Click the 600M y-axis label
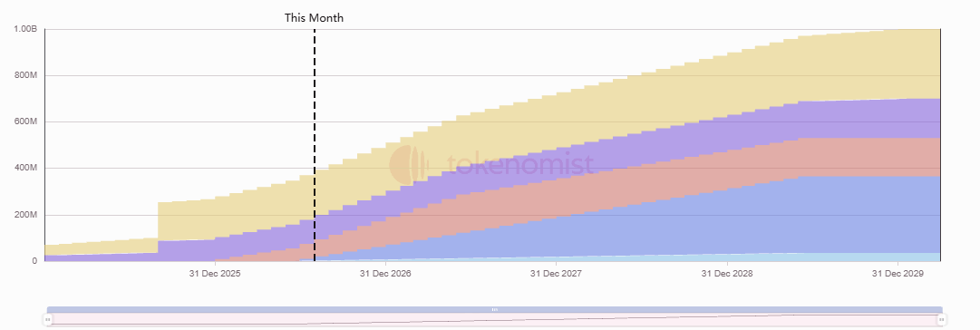Screen dimensions: 980x330 tap(27, 121)
